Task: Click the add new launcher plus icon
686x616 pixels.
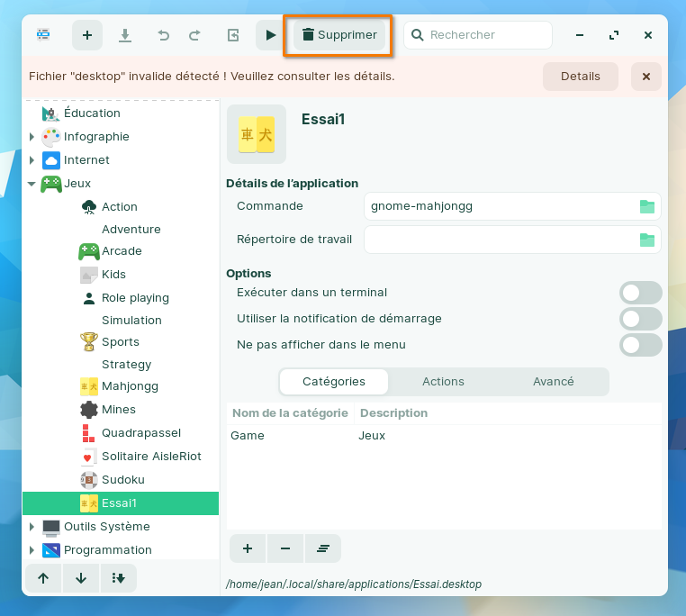Action: (87, 35)
